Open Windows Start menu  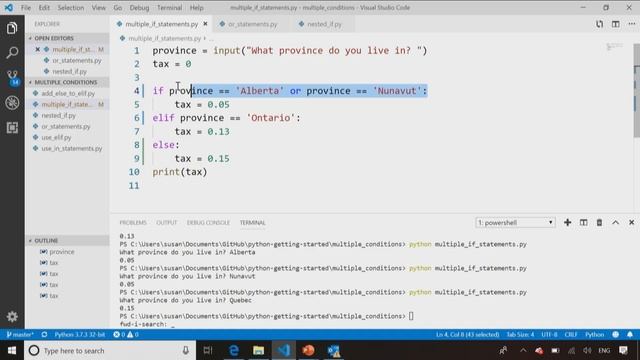[12, 351]
